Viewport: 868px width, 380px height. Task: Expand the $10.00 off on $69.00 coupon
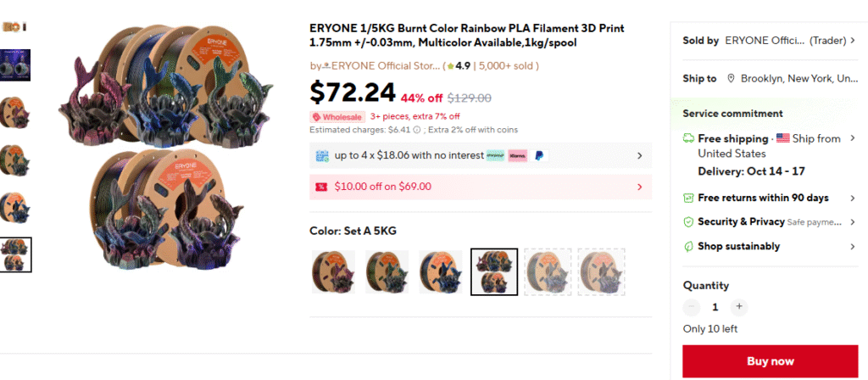[639, 187]
